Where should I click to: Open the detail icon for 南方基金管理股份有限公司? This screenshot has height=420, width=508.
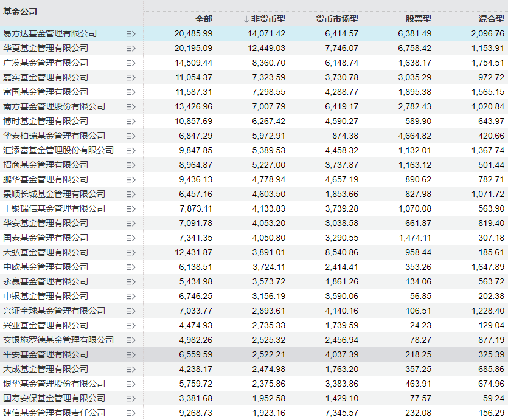pos(131,107)
